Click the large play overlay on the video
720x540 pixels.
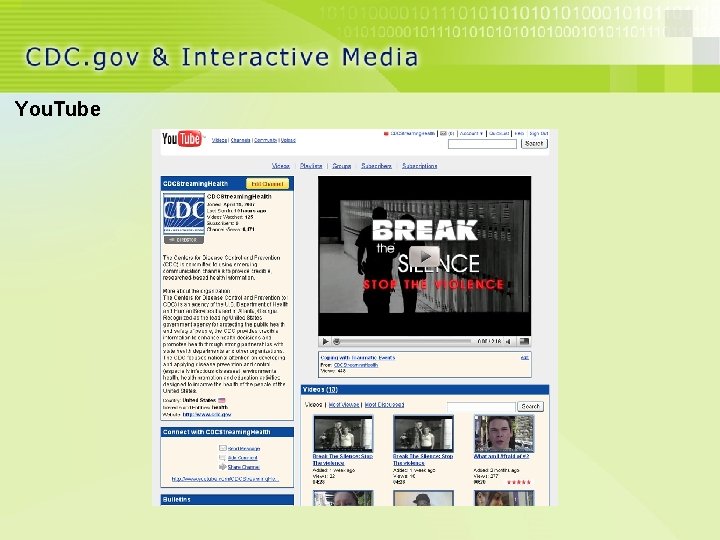tap(424, 256)
